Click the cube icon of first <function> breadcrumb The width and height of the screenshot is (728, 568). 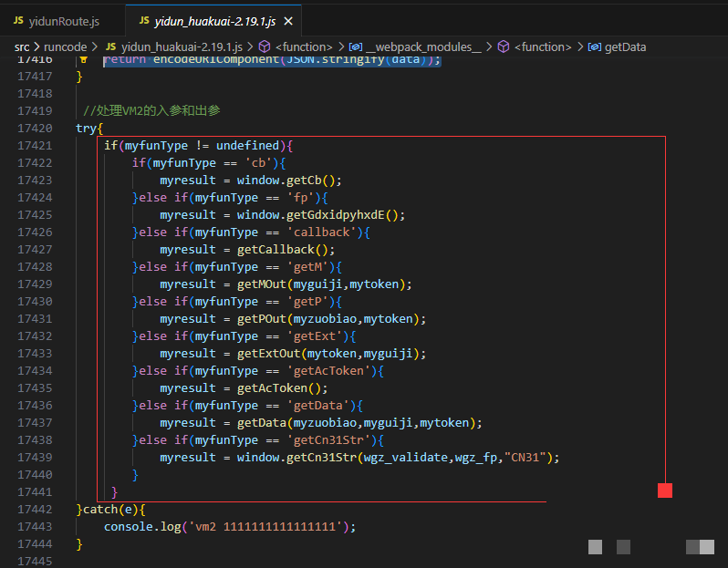[265, 46]
